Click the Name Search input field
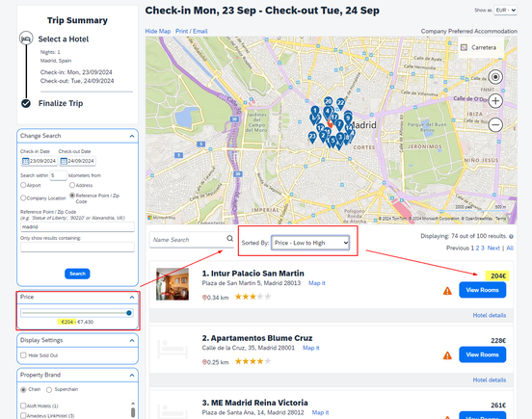This screenshot has height=419, width=532. point(188,240)
